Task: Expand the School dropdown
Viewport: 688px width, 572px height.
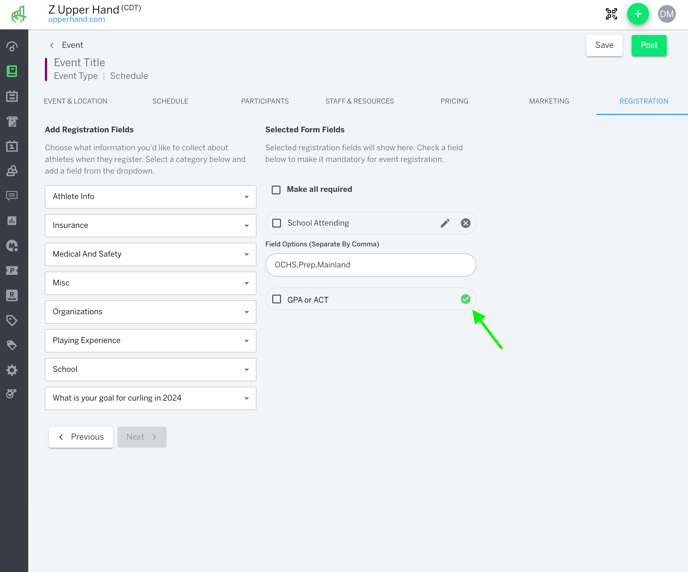Action: pos(150,369)
